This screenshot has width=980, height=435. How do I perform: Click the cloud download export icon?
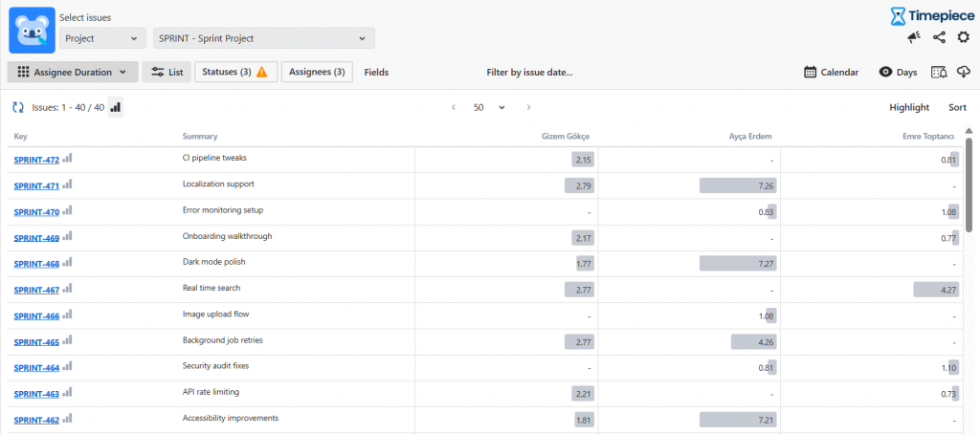963,72
